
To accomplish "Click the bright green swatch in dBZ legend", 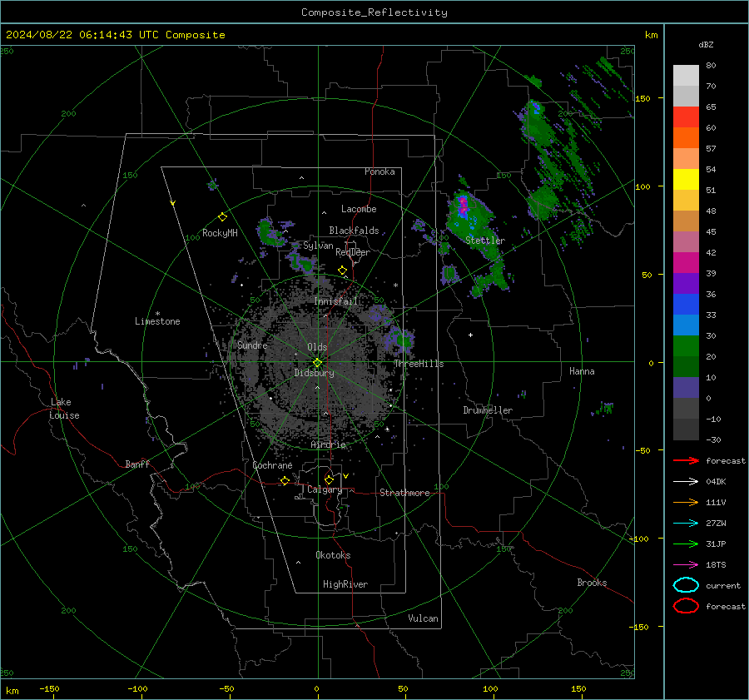I will click(x=686, y=346).
